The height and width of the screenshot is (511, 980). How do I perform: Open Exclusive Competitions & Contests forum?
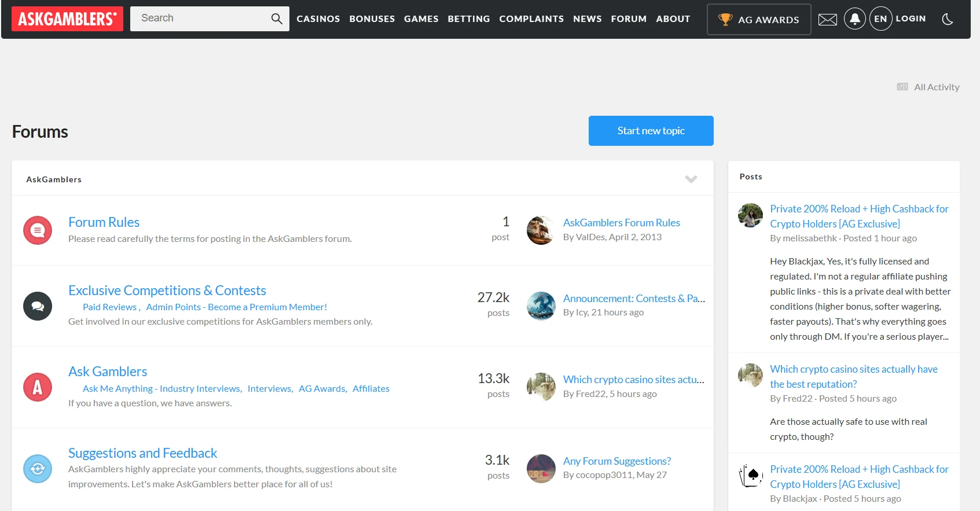(x=167, y=291)
